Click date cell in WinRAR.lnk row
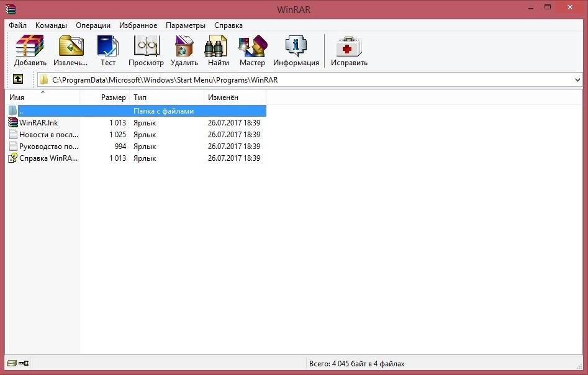The height and width of the screenshot is (375, 588). pos(234,123)
